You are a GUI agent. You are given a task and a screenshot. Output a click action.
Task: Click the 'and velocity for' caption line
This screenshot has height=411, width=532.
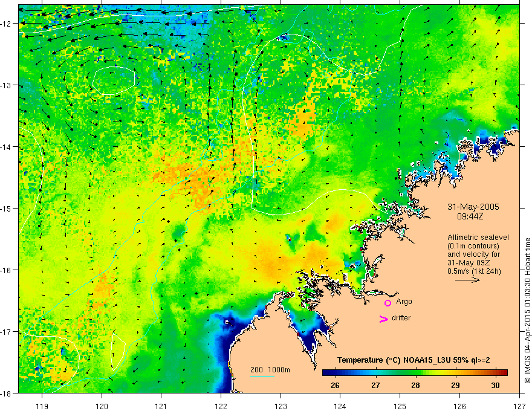(x=473, y=254)
